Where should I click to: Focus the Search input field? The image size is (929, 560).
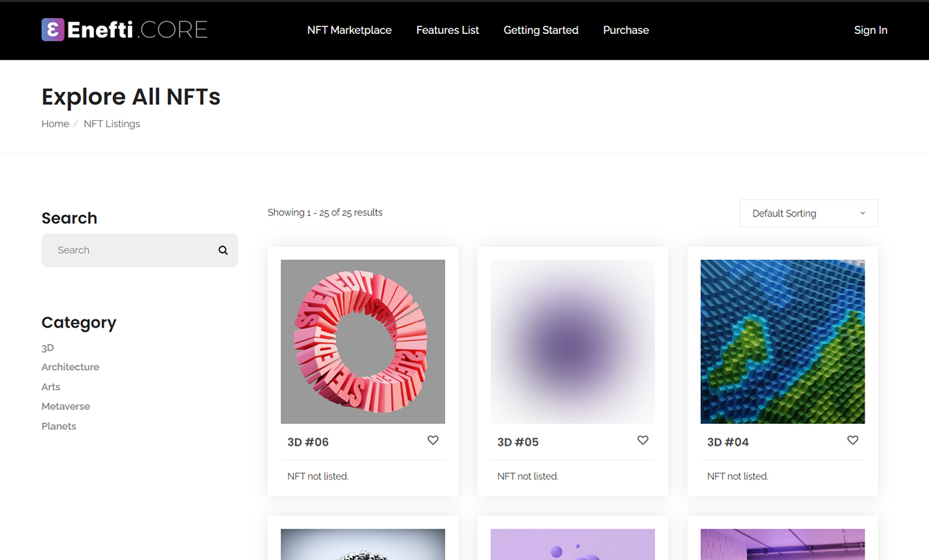click(x=140, y=250)
